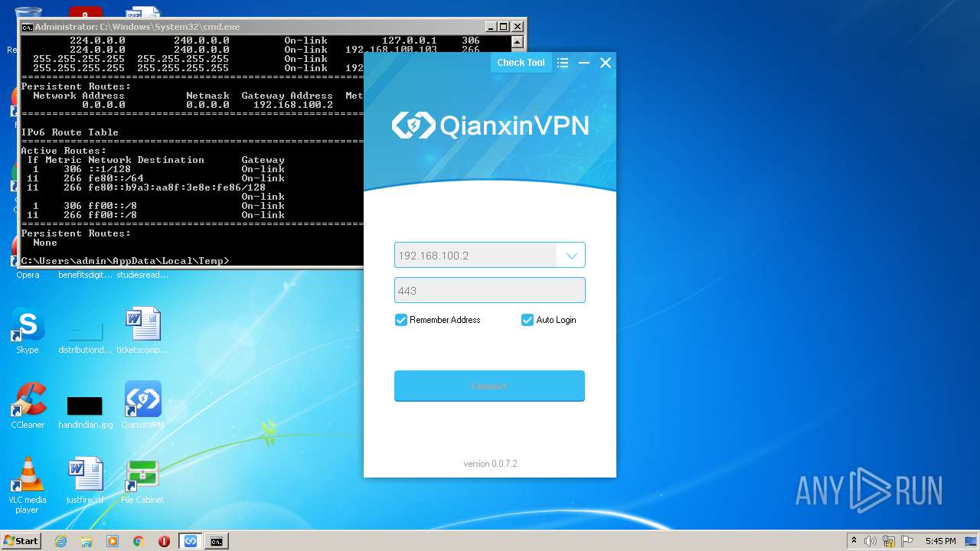Select the benefitsdigit... desktop file label

85,275
